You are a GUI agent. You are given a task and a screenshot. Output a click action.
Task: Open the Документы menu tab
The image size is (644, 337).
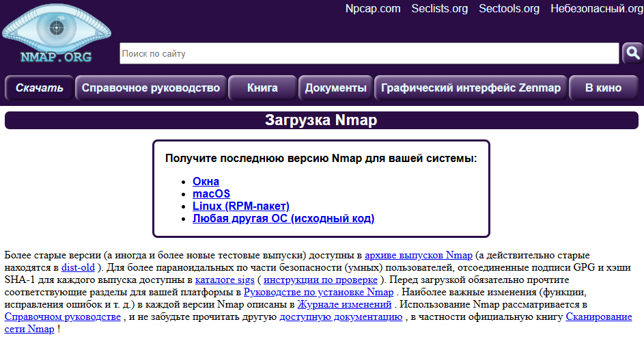(335, 87)
